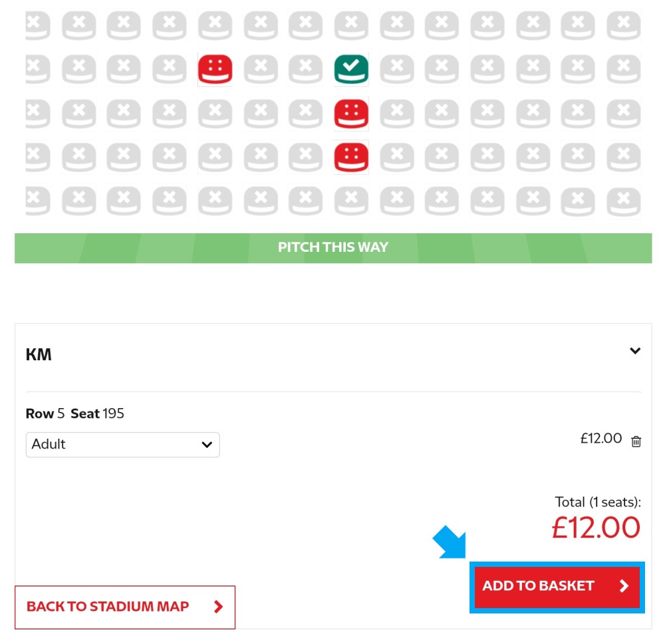This screenshot has height=644, width=665.
Task: Click the dropdown arrow in Adult selector
Action: [x=207, y=445]
